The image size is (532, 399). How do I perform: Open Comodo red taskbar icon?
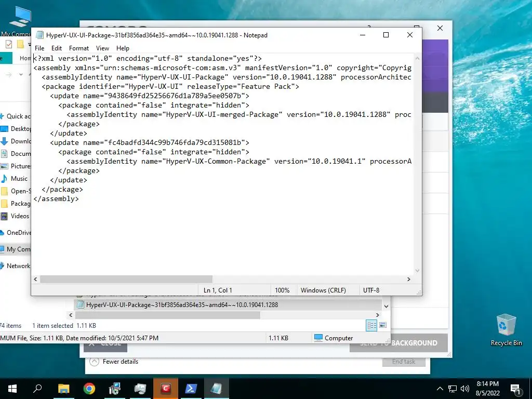coord(166,389)
